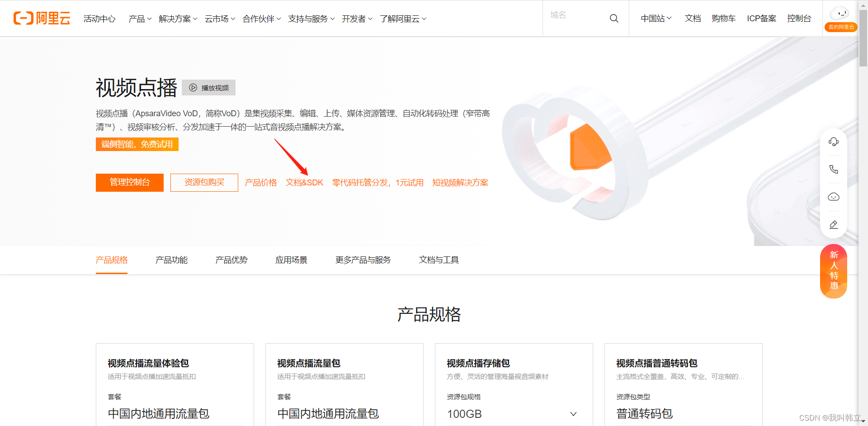Open 活动中心 in the top navigation
868x426 pixels.
click(99, 19)
